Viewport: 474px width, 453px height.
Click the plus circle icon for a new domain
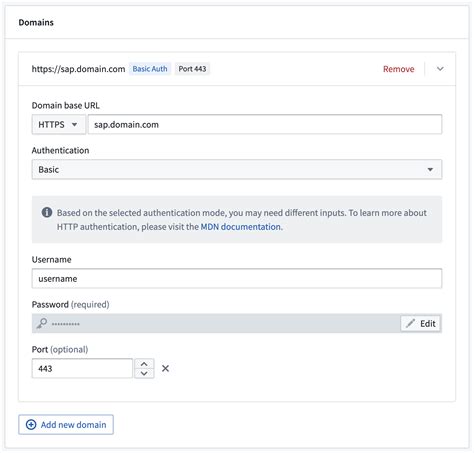31,425
